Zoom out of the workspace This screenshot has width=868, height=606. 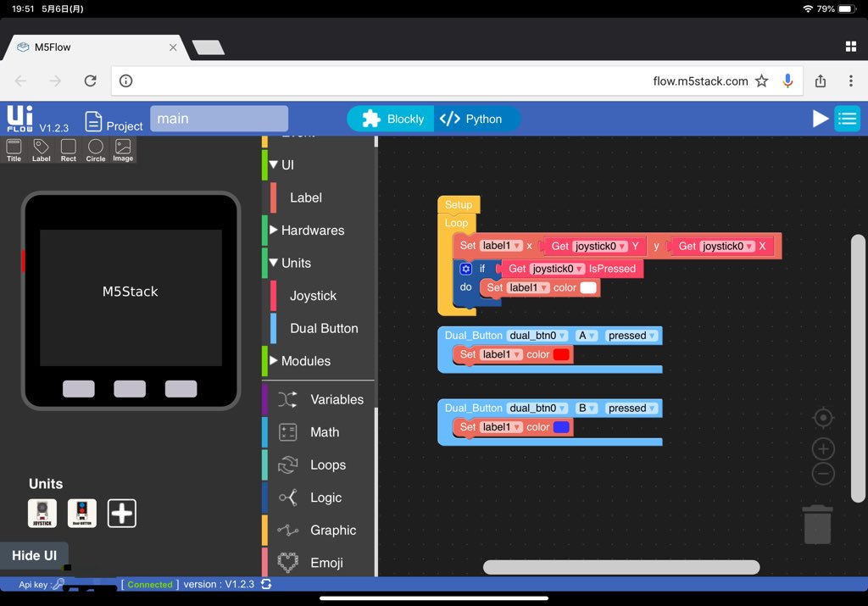tap(823, 474)
